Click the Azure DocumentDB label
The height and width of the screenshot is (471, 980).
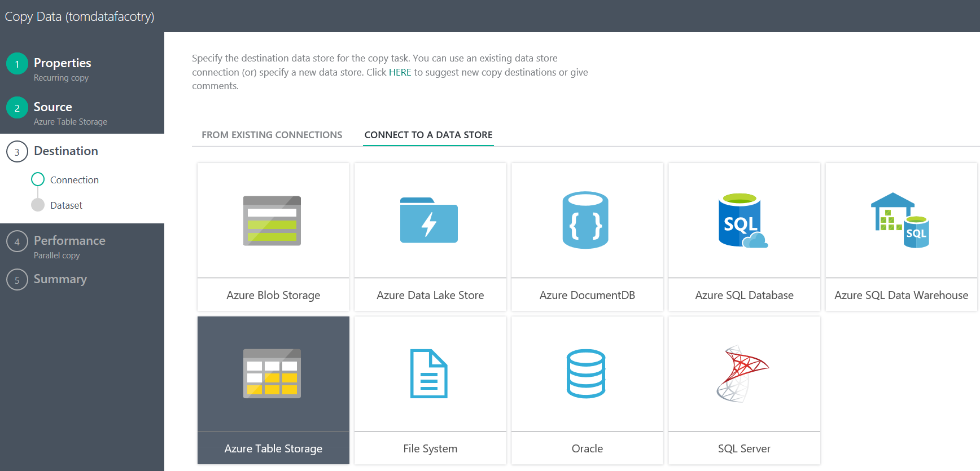point(587,295)
